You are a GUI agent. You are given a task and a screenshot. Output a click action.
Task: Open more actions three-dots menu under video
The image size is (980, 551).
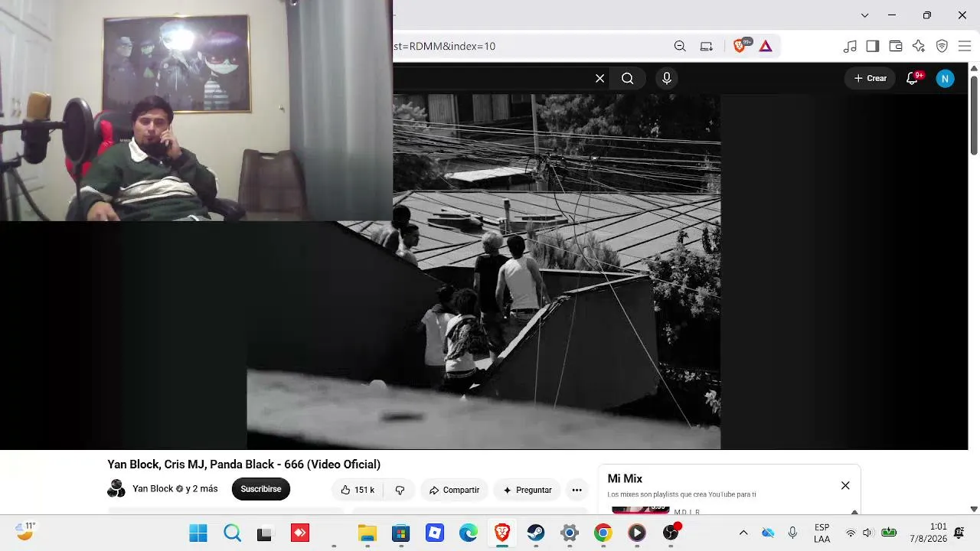577,490
